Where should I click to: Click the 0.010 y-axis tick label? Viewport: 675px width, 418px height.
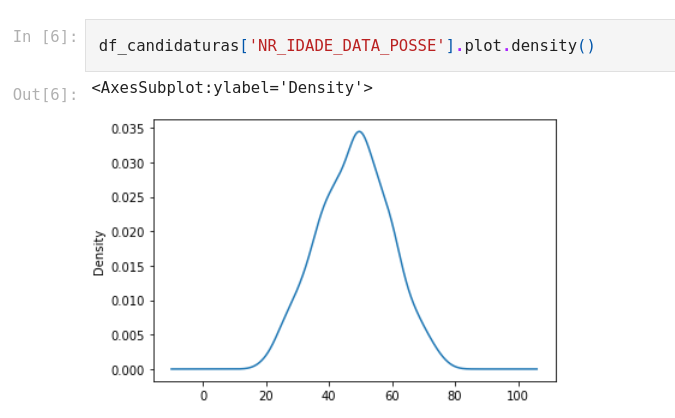127,301
